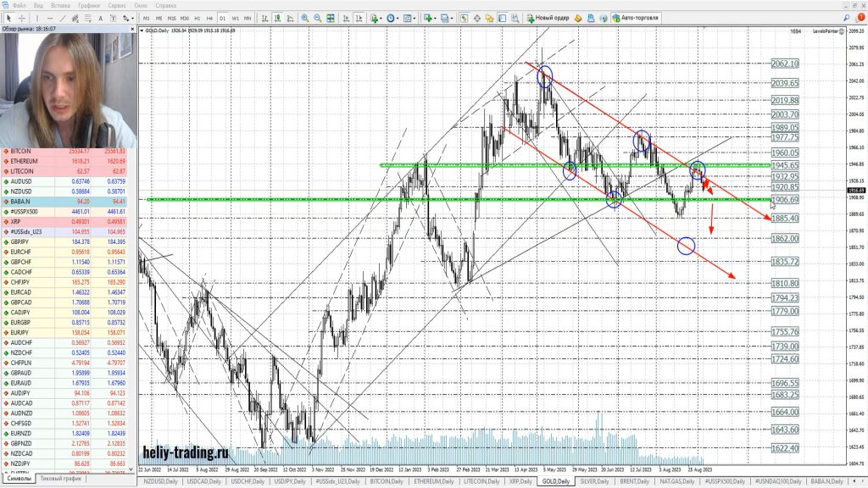Select the H4 timeframe button
868x488 pixels.
click(209, 18)
